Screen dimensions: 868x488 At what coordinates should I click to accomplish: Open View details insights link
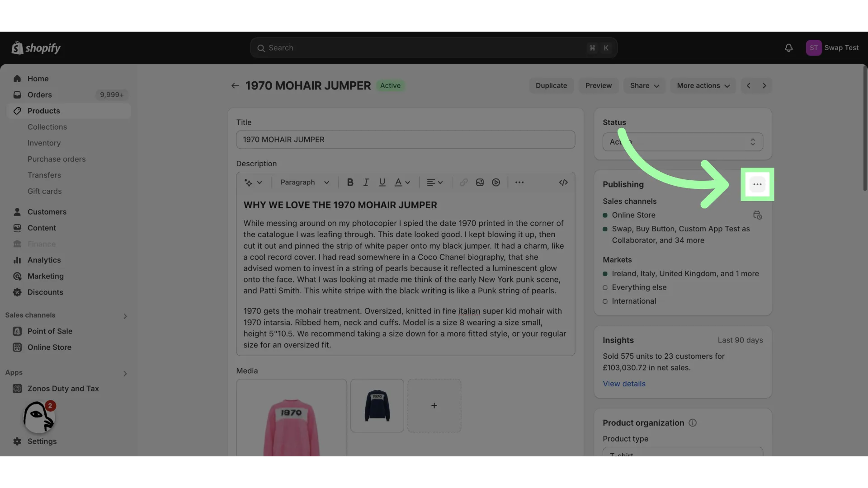pyautogui.click(x=624, y=384)
